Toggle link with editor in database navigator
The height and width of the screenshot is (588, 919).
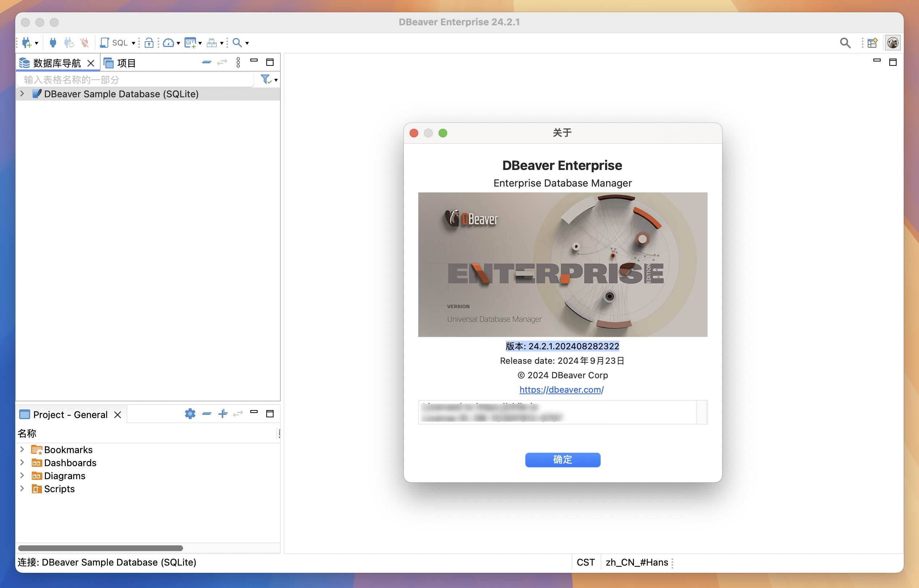[222, 62]
